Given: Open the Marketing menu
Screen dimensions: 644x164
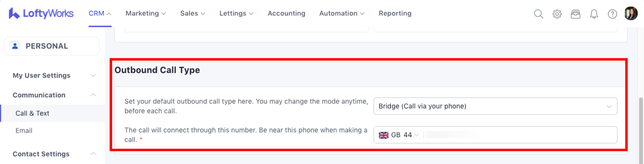Looking at the screenshot, I should (x=145, y=14).
